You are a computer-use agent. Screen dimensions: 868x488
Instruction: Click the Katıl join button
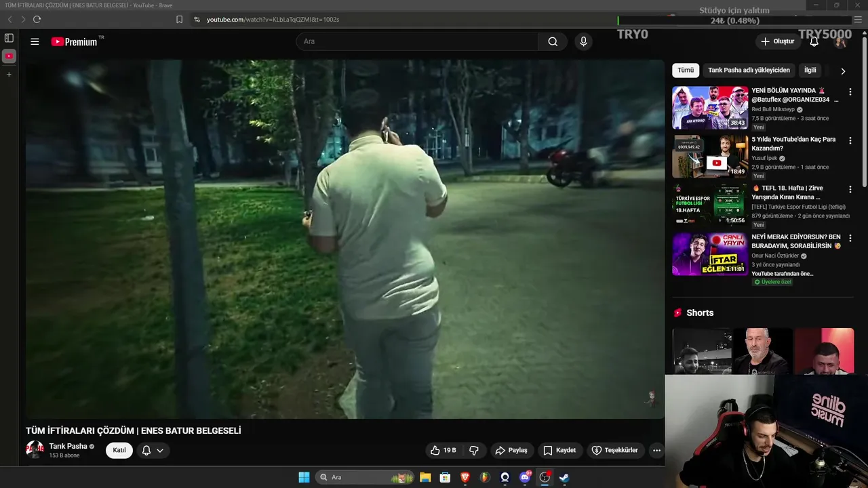(x=119, y=450)
